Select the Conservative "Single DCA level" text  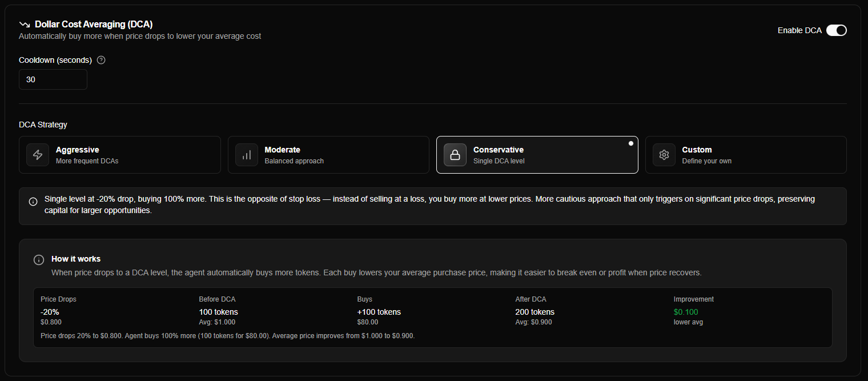point(499,161)
